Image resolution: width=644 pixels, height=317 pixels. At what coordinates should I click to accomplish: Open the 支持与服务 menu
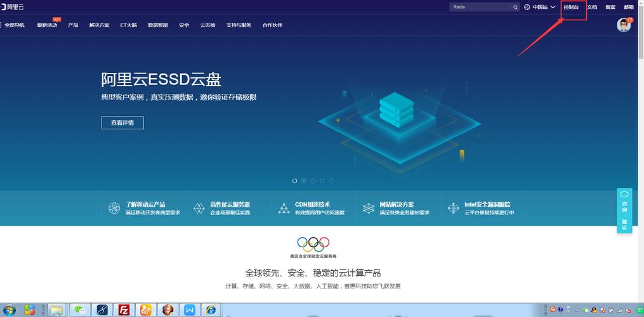click(x=239, y=25)
